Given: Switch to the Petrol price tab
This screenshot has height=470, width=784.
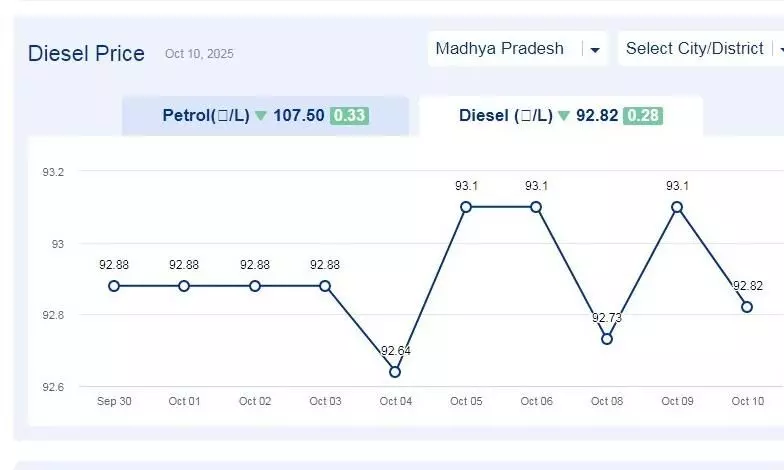Looking at the screenshot, I should (265, 115).
